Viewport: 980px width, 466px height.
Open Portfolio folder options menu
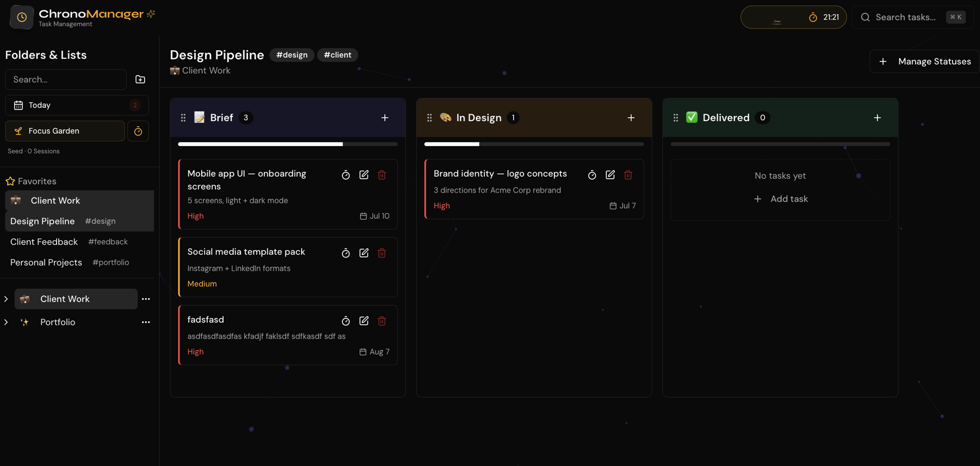[x=146, y=322]
